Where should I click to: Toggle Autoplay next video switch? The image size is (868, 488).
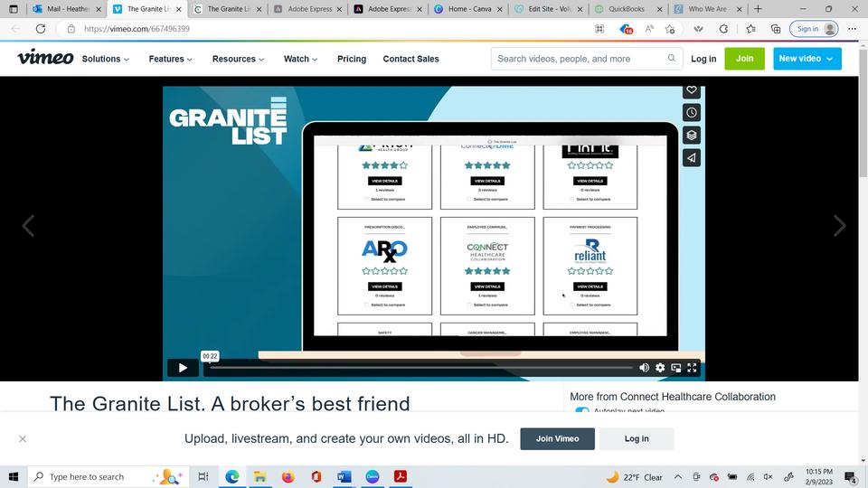[581, 410]
